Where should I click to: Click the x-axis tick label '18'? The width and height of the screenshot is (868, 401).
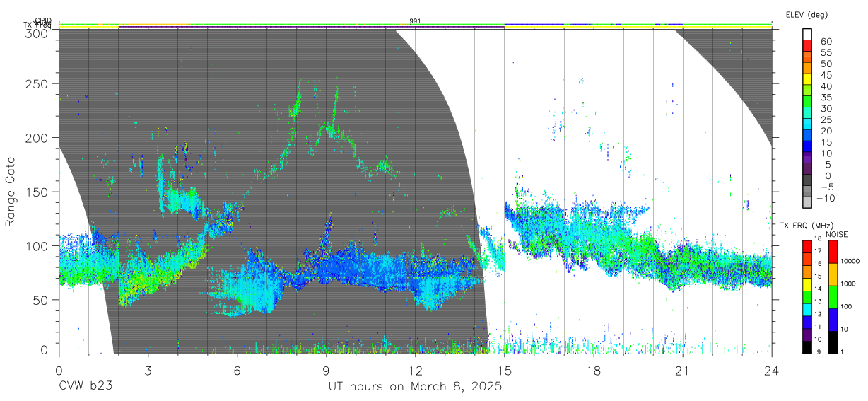coord(593,370)
